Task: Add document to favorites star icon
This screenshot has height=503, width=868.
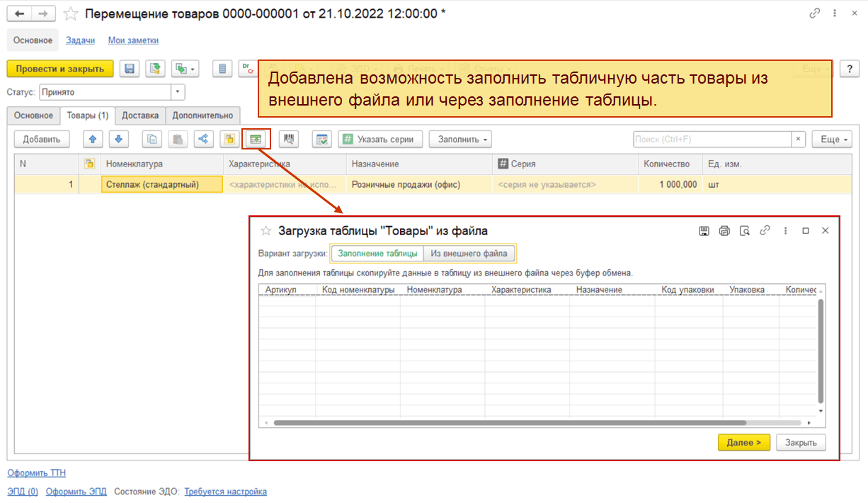Action: [71, 14]
